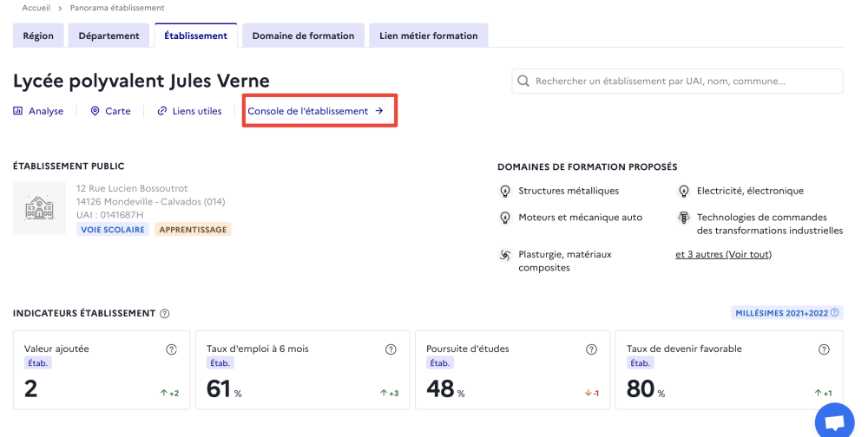Click the Structures métalliques label
The image size is (868, 437).
point(569,191)
